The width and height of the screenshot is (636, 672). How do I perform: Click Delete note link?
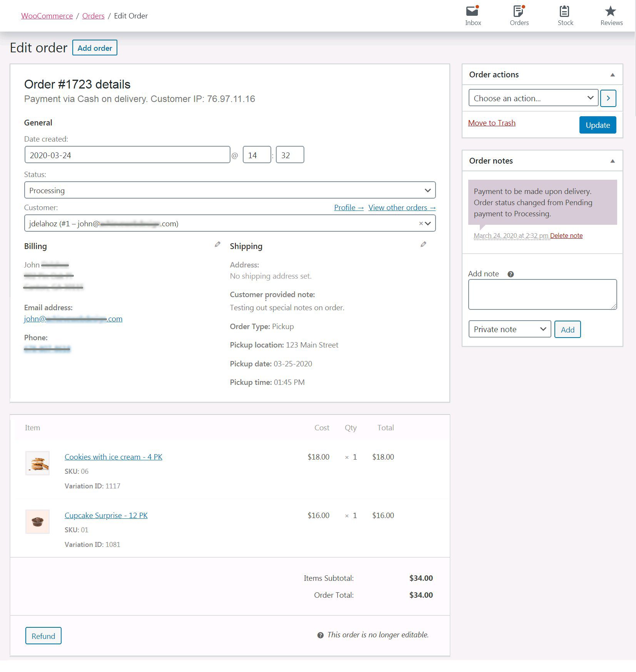(x=566, y=236)
